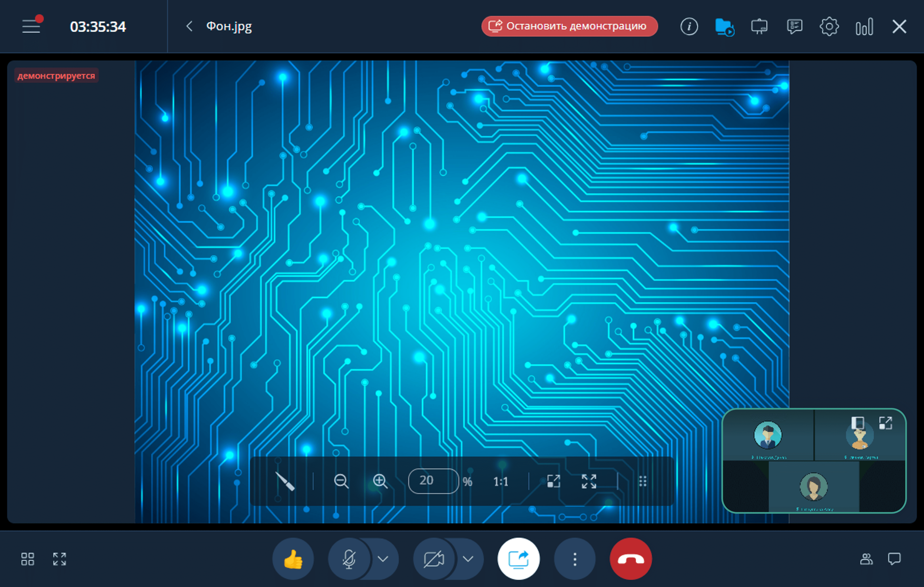Open the shared files folder icon
Screen dimensions: 924x587
point(724,27)
